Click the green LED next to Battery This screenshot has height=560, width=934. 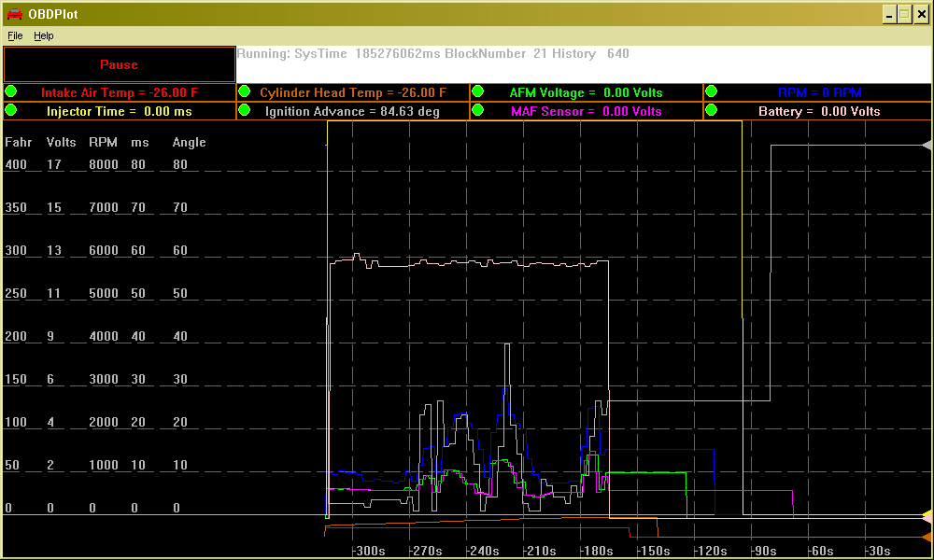[711, 110]
